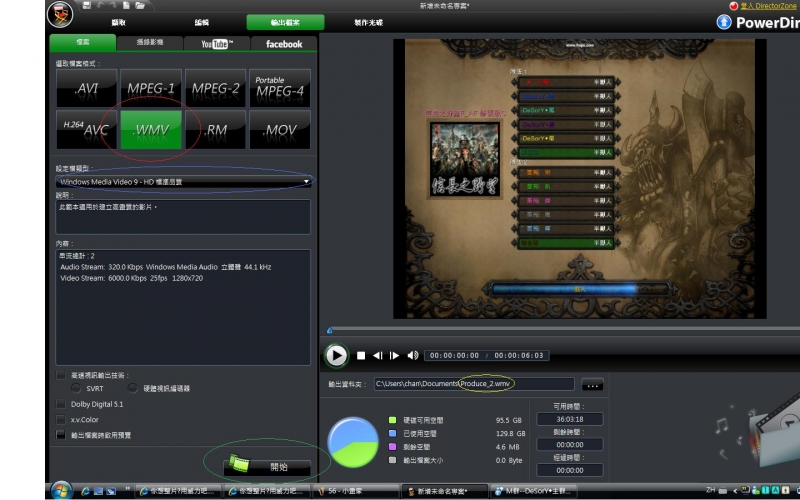
Task: Play the preview video
Action: point(336,355)
